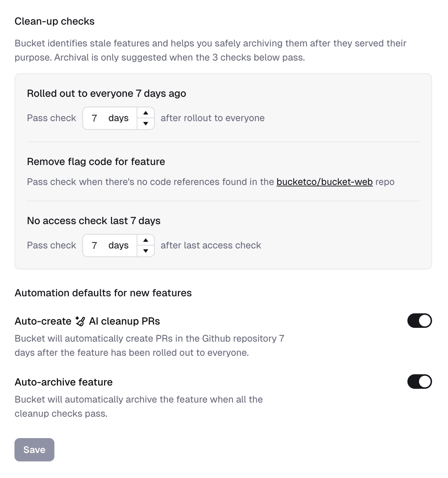Click 'Automation defaults for new features' heading
This screenshot has width=448, height=478.
click(x=103, y=293)
